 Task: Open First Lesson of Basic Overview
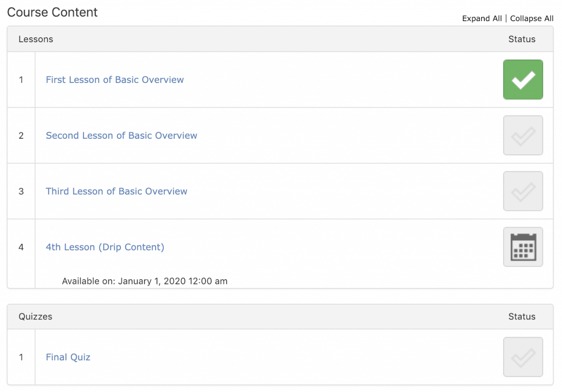pos(115,80)
